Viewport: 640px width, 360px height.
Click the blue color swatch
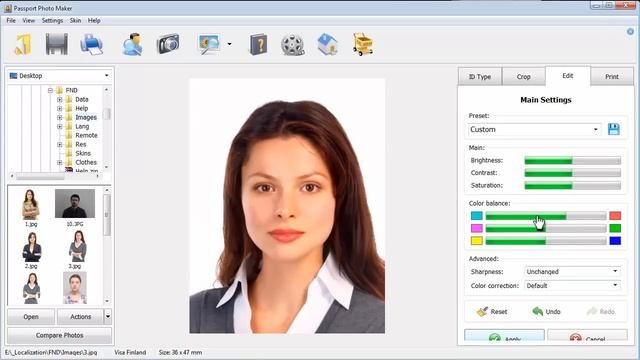pyautogui.click(x=615, y=241)
